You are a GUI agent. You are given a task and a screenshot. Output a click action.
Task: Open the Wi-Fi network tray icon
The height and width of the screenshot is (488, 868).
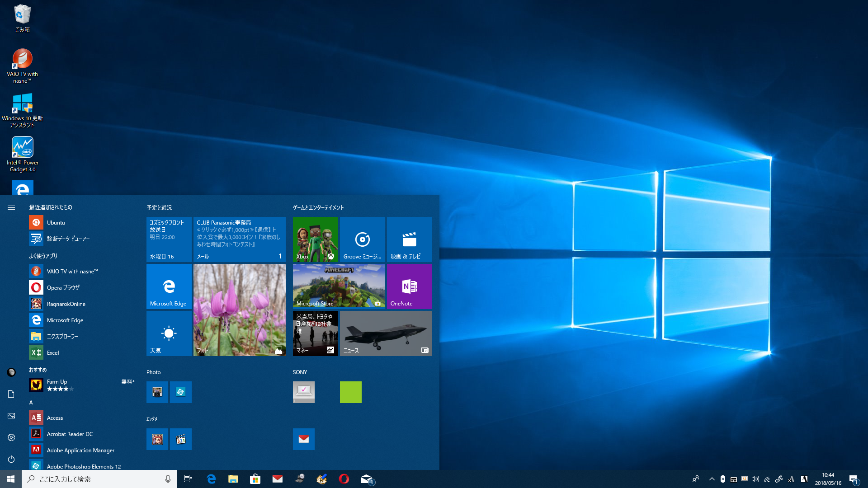point(767,479)
